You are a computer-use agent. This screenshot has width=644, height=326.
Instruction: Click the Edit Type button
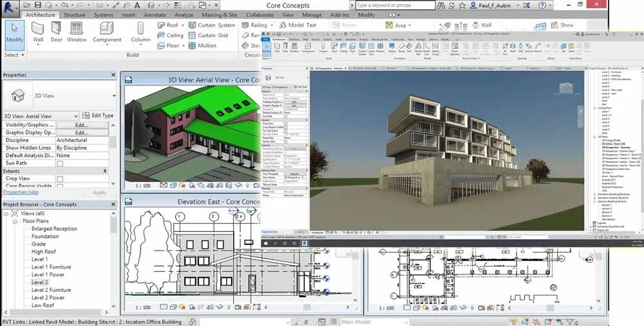(x=98, y=115)
